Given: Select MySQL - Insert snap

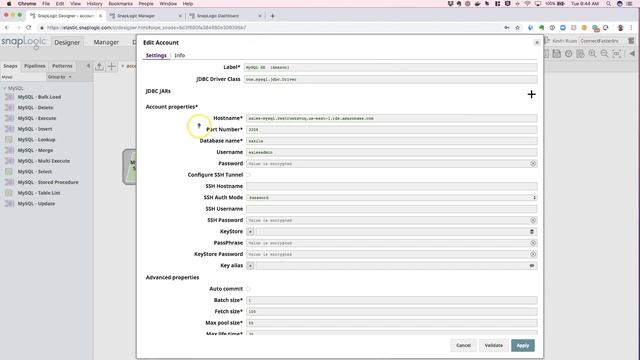Looking at the screenshot, I should click(x=35, y=129).
